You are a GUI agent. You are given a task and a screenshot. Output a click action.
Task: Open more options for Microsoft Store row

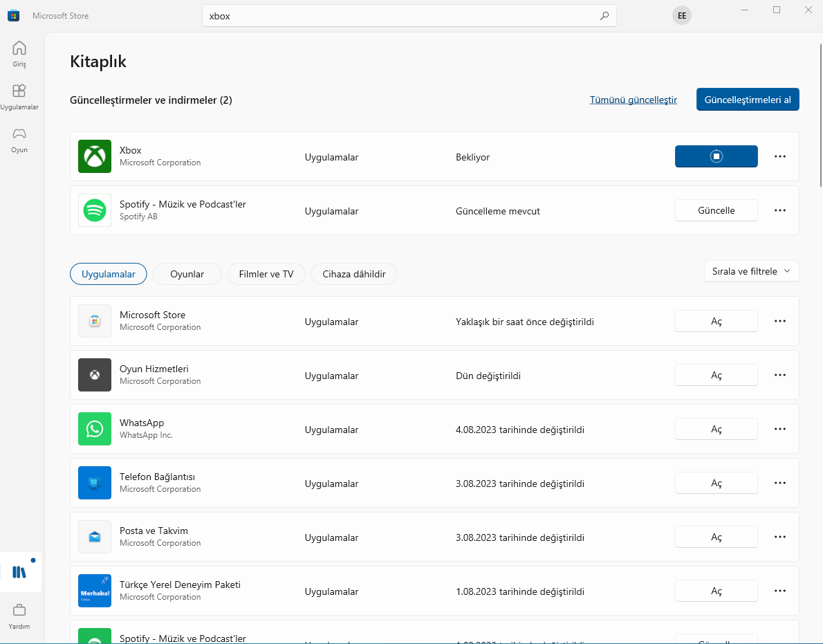pyautogui.click(x=780, y=321)
